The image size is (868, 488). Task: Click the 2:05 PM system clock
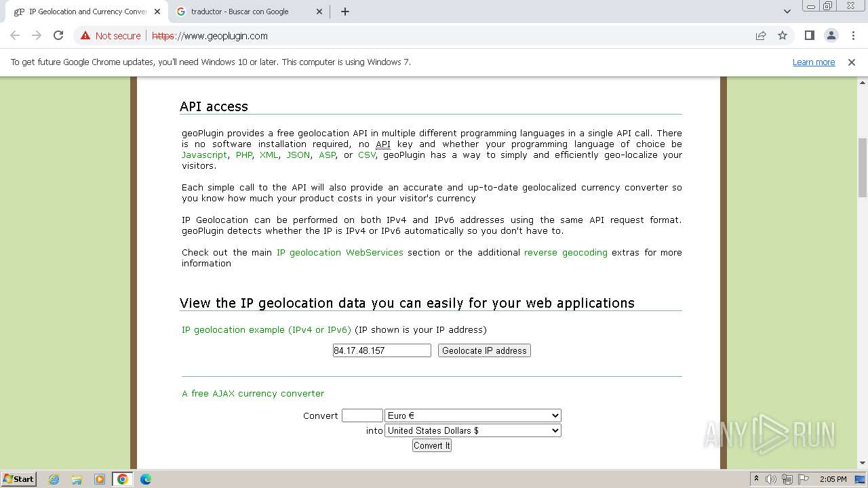coord(833,479)
